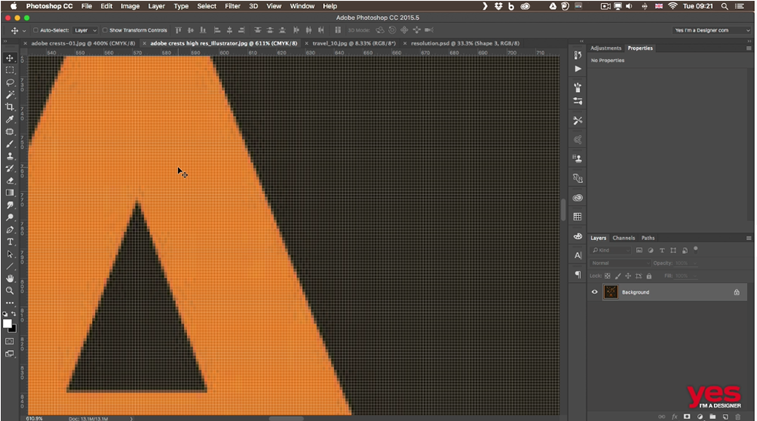The width and height of the screenshot is (757, 421).
Task: Create a new group folder icon
Action: point(713,416)
